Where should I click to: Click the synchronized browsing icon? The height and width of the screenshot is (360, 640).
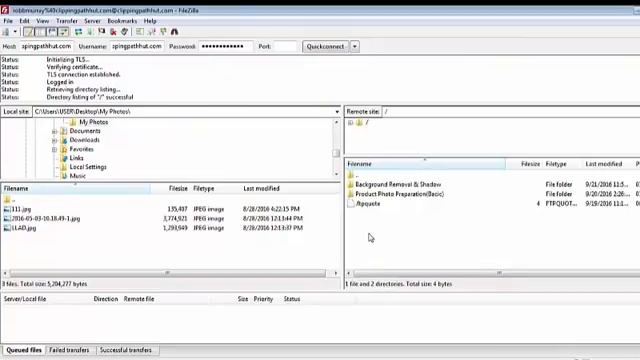pyautogui.click(x=163, y=31)
